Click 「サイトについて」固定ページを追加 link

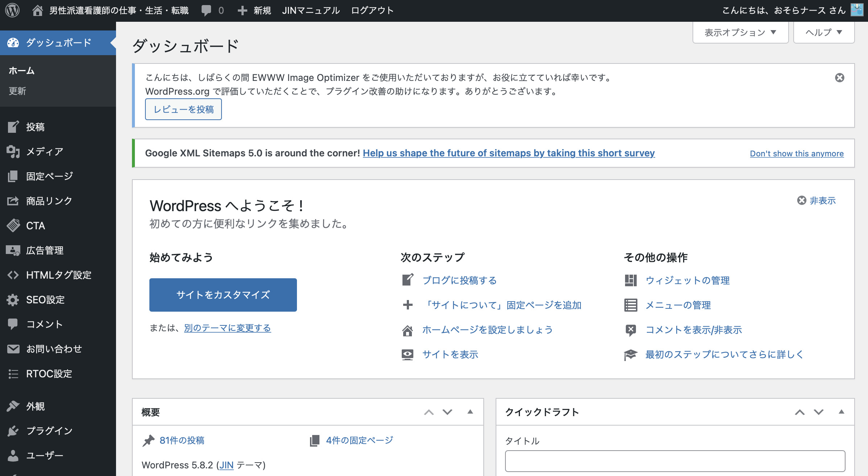502,305
